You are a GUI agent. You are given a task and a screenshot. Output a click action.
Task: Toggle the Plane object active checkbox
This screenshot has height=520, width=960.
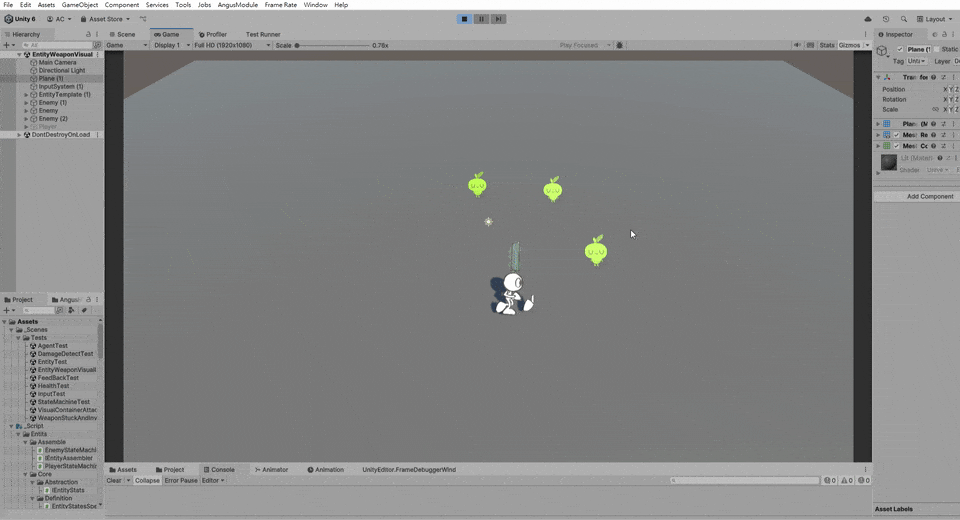900,50
